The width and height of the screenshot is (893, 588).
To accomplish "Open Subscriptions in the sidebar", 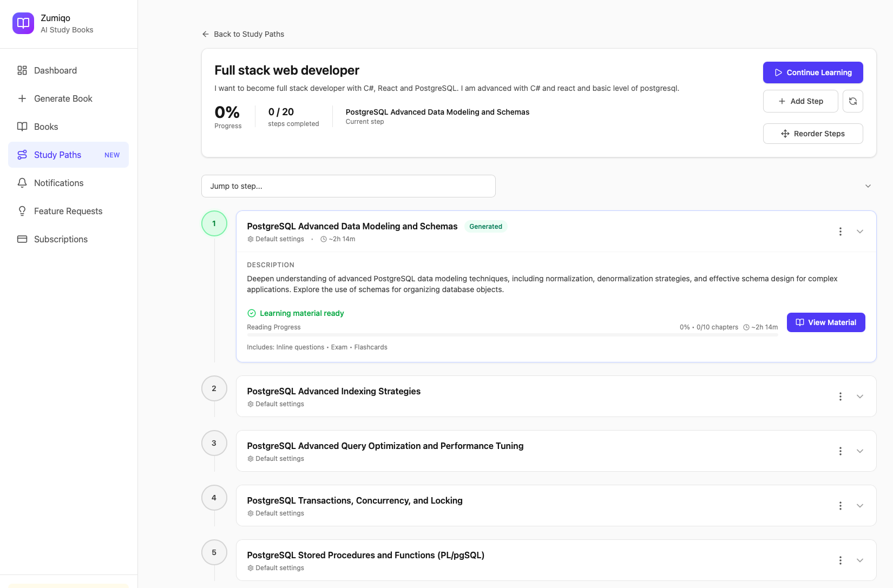I will (x=61, y=239).
